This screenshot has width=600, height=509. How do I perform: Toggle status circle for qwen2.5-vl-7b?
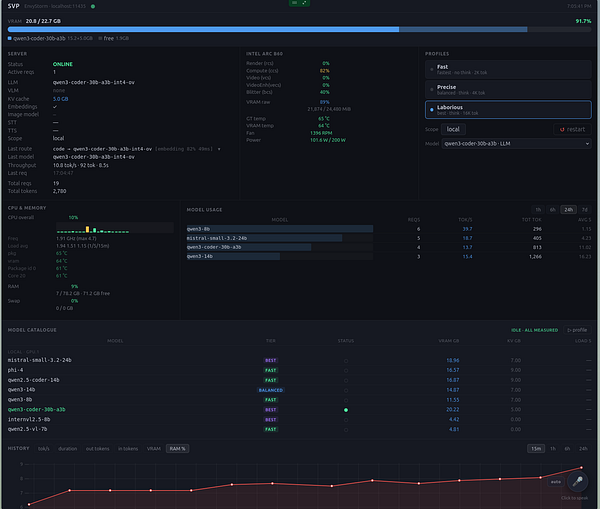pyautogui.click(x=346, y=430)
